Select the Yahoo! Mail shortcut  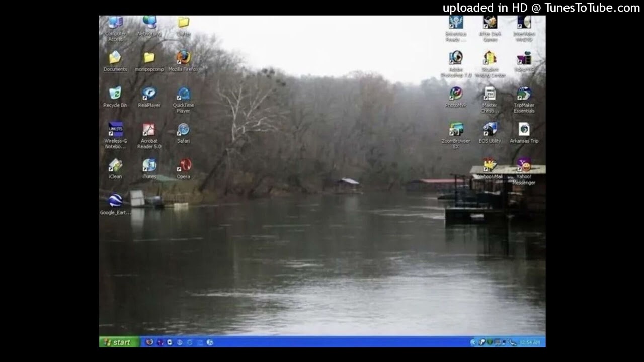(490, 169)
